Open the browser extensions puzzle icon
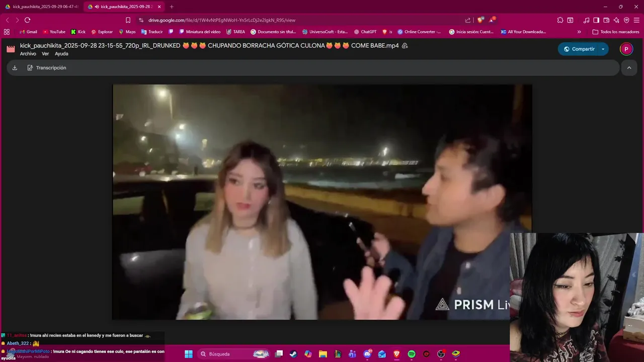This screenshot has width=644, height=362. tap(560, 20)
